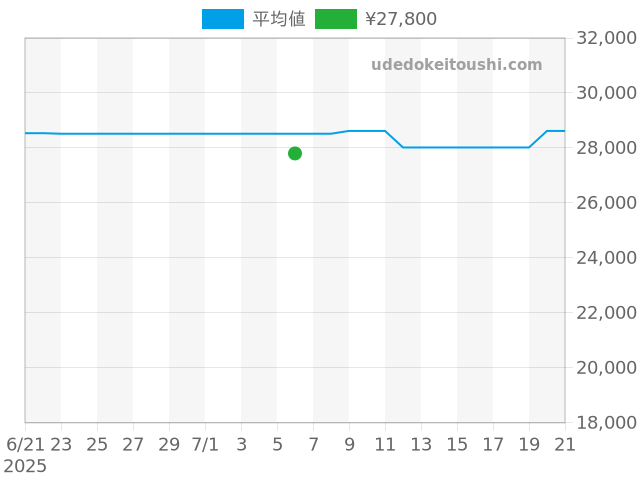Click the green data point dot
640x480 pixels.
pos(295,153)
